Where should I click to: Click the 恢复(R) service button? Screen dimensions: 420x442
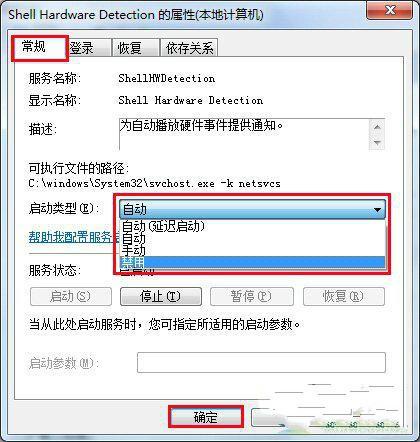coord(344,296)
